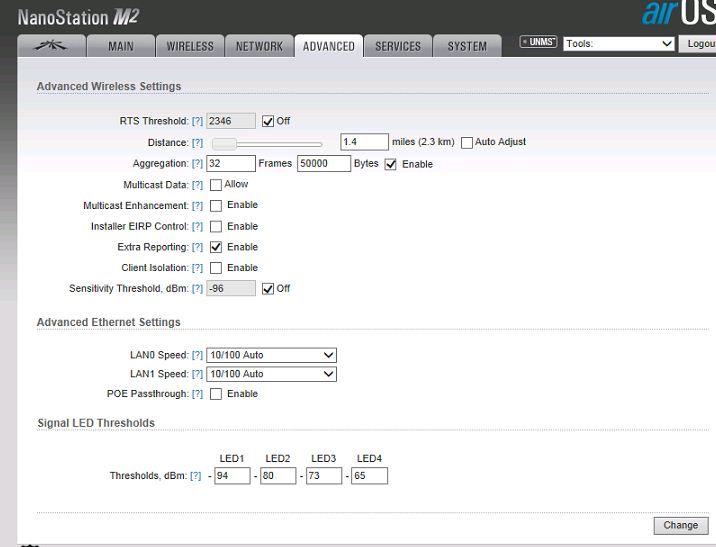
Task: Click the Logout button
Action: [x=699, y=44]
